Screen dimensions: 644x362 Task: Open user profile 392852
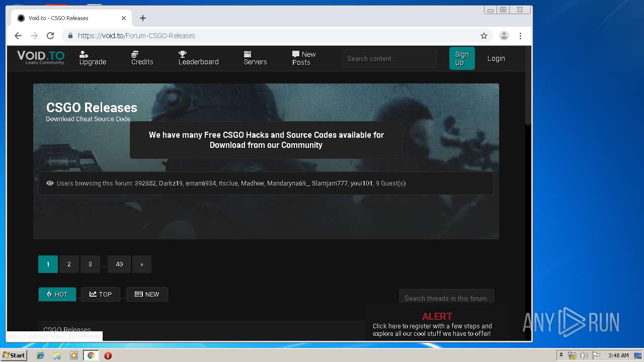tap(145, 184)
